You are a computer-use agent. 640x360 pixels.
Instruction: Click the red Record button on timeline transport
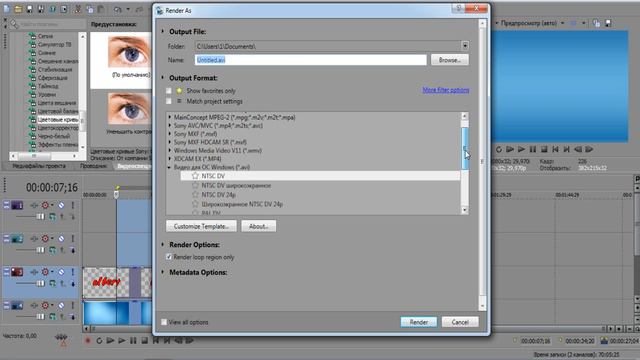coord(87,340)
